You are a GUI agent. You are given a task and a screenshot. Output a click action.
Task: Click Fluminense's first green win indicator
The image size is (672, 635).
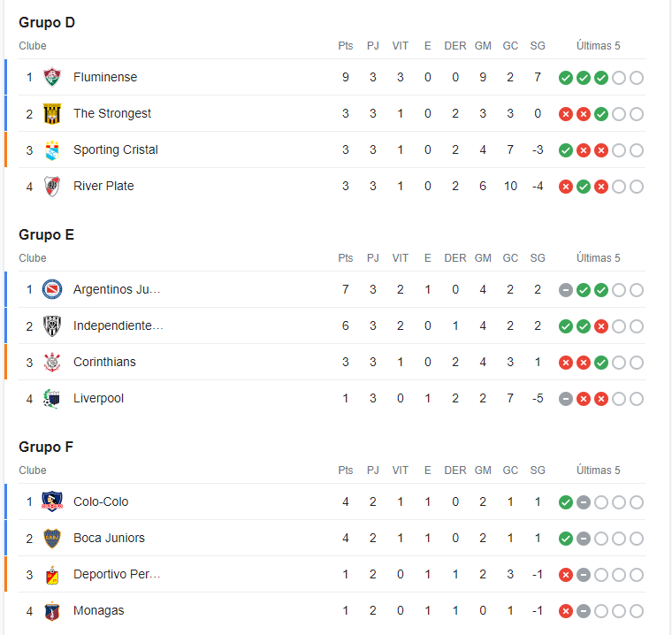pyautogui.click(x=566, y=78)
